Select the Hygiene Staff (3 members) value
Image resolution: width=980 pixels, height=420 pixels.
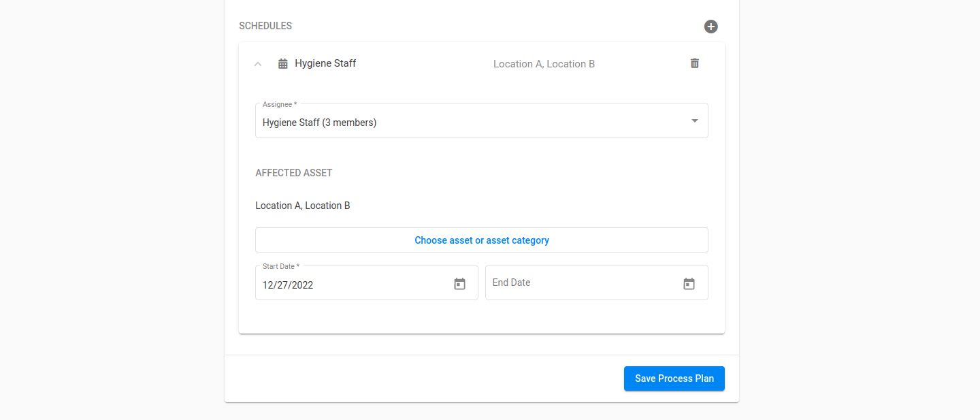click(x=319, y=123)
